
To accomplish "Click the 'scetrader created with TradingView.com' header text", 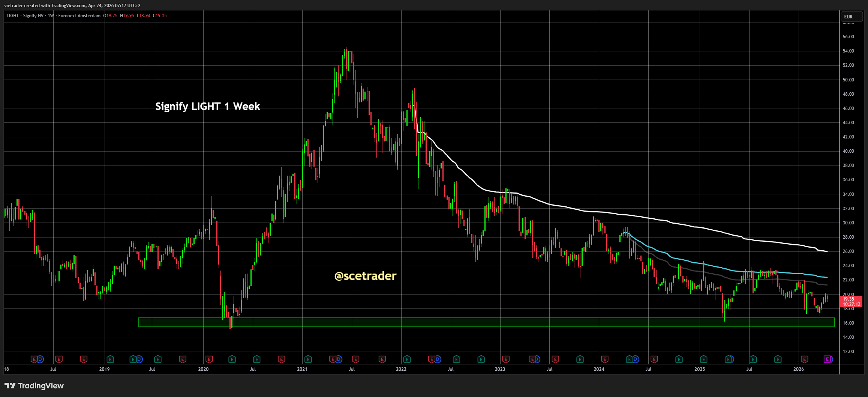I will (45, 6).
